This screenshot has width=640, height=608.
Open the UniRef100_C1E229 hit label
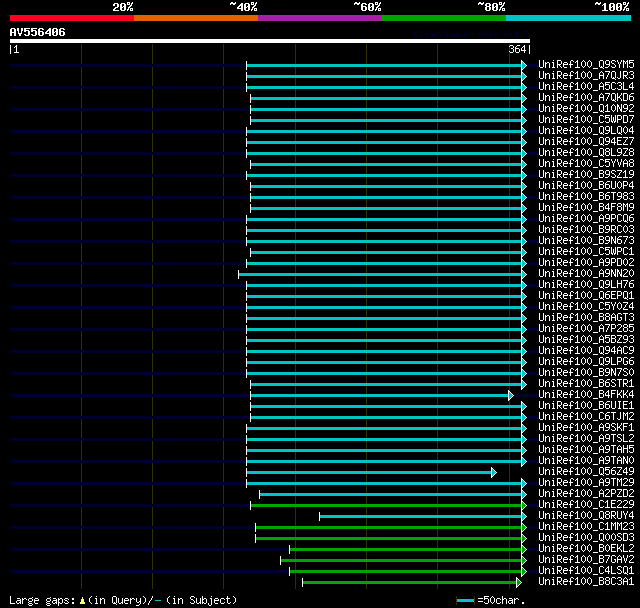(x=586, y=504)
